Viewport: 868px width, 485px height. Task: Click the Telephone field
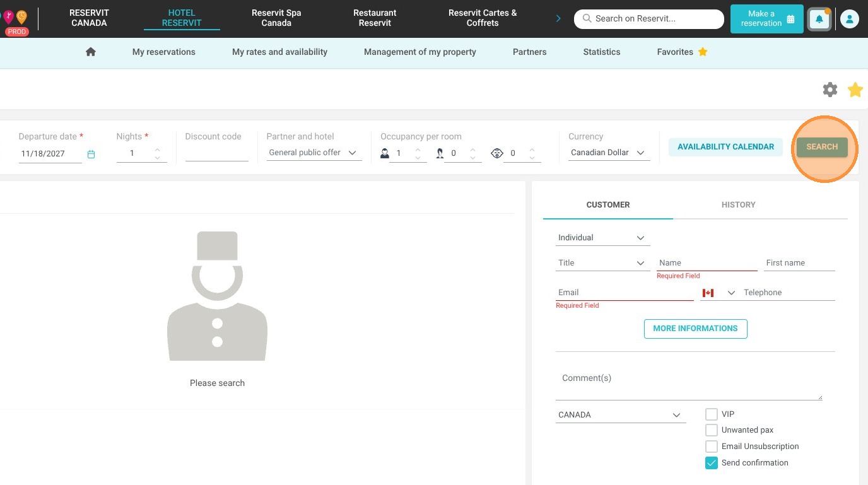coord(789,293)
